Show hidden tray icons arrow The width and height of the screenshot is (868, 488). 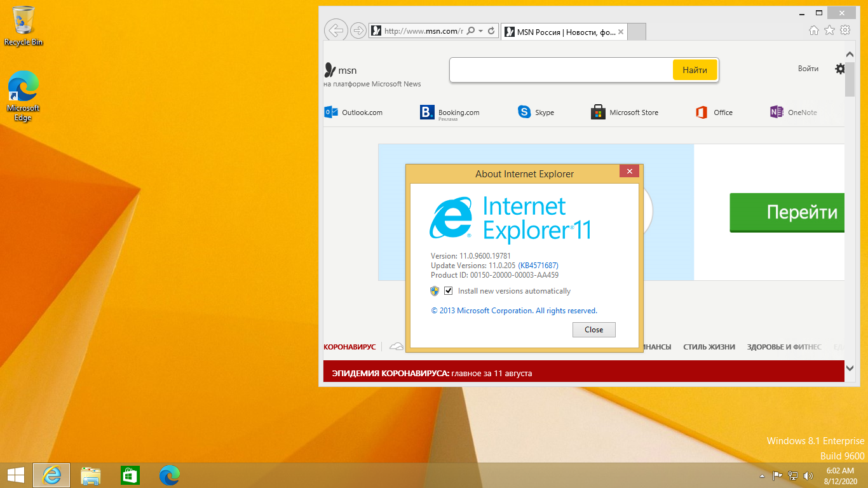762,476
